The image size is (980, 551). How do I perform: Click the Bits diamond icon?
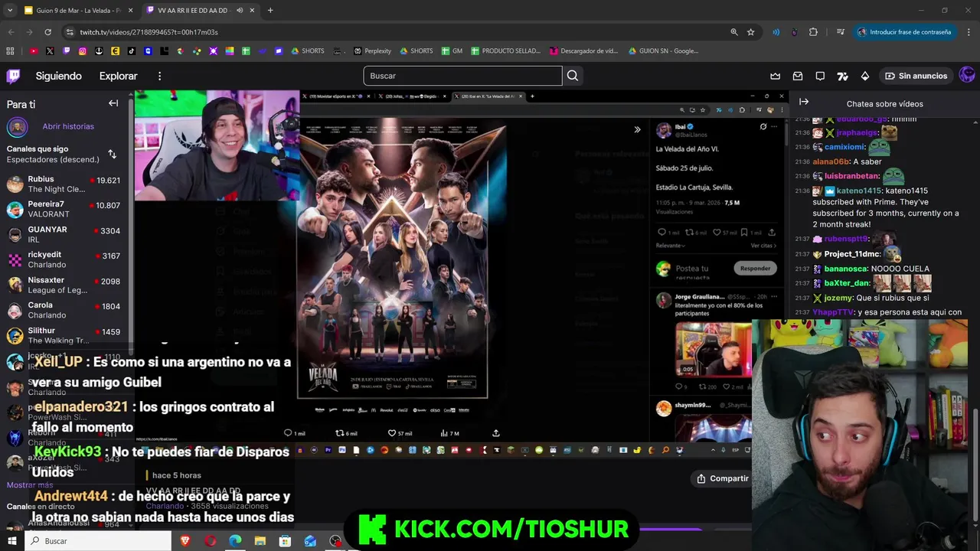865,76
